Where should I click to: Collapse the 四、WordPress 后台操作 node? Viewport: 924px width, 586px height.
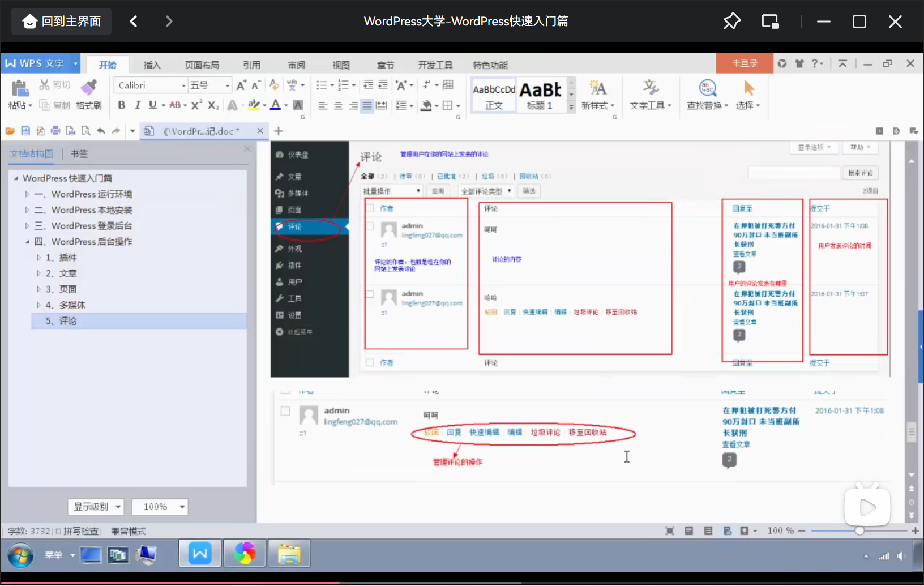27,242
